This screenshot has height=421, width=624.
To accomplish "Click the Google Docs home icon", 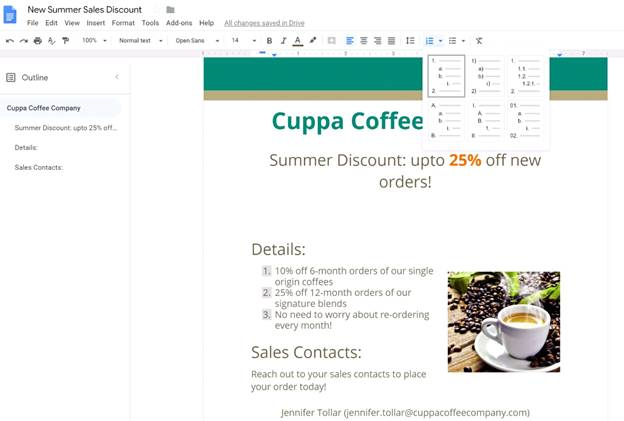I will (x=11, y=13).
